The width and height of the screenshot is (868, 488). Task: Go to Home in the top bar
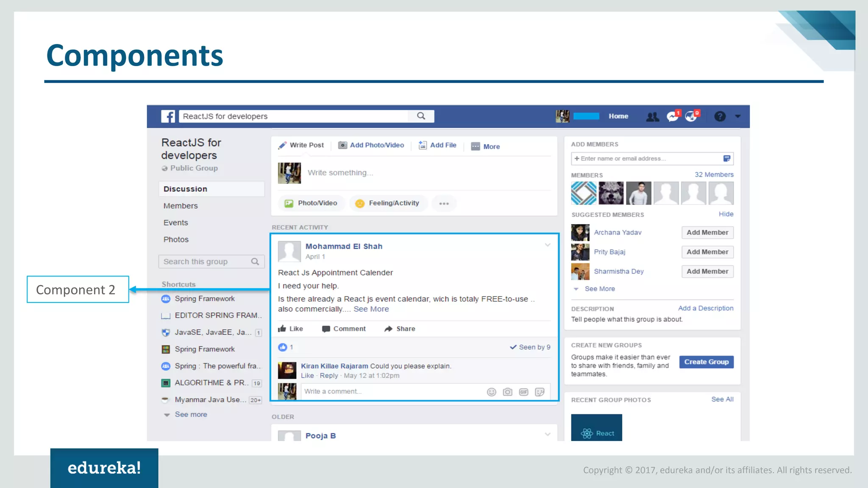618,116
